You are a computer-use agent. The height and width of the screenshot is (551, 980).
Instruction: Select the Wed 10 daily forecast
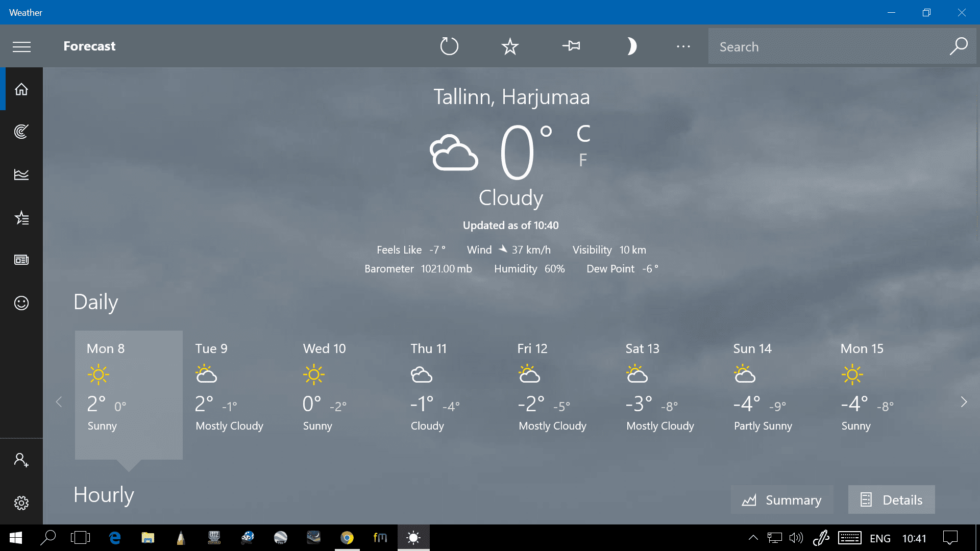click(345, 395)
